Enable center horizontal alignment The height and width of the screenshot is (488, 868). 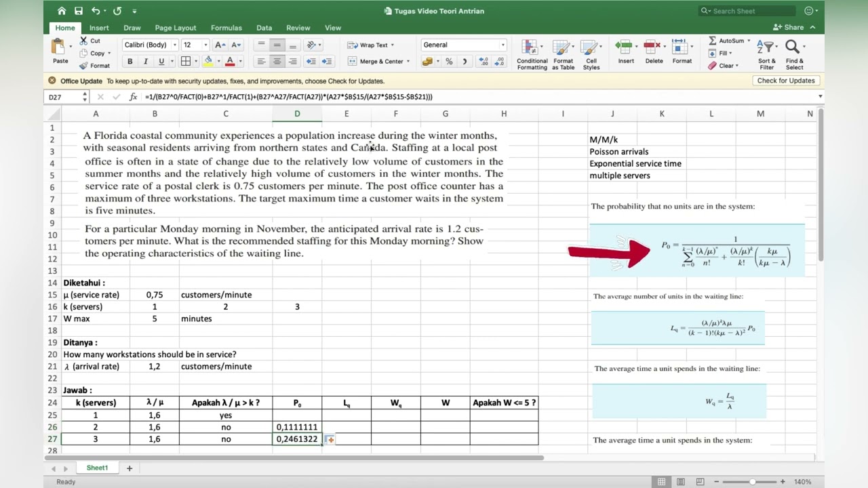coord(277,62)
